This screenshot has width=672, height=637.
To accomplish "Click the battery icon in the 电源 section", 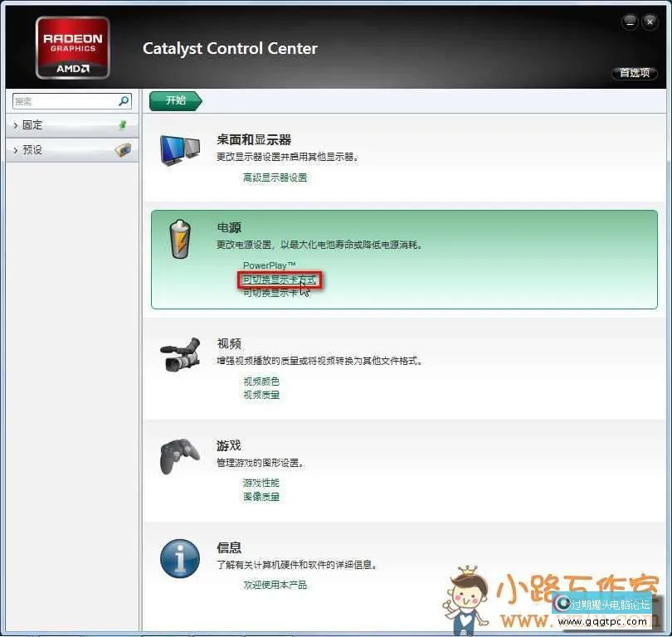I will (x=180, y=240).
